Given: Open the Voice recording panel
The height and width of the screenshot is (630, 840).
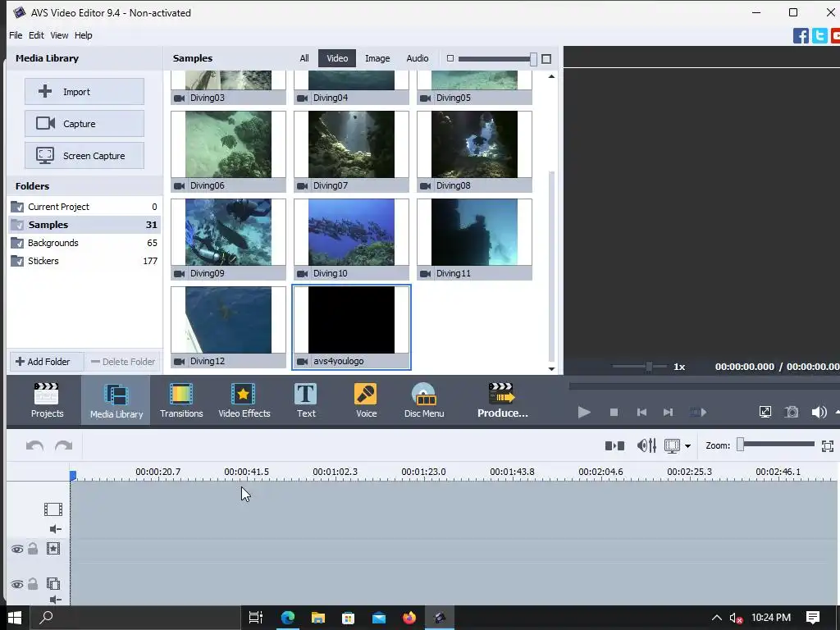Looking at the screenshot, I should 366,400.
